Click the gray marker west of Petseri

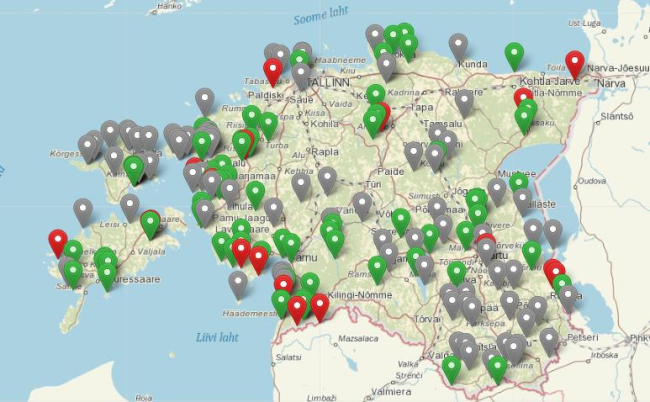549,340
